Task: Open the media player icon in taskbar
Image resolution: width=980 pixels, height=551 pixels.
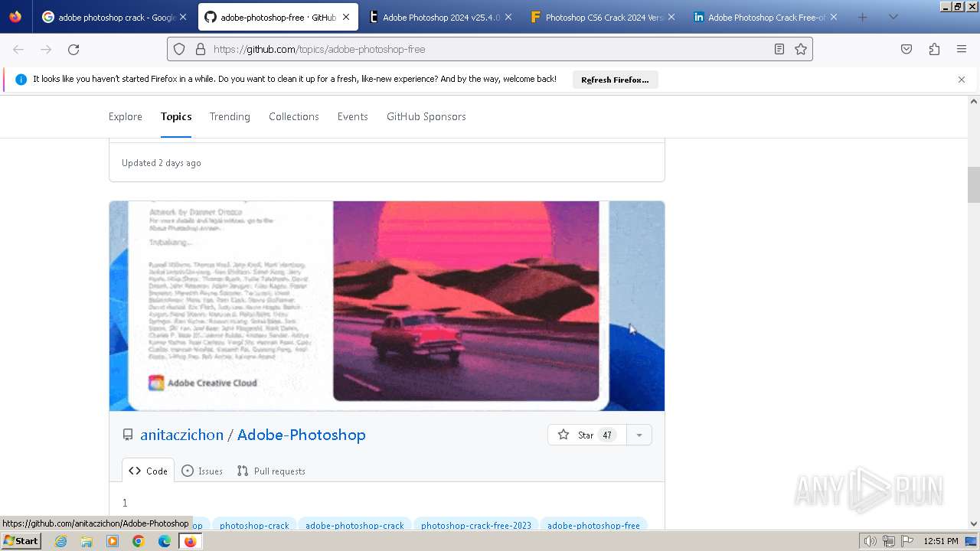Action: pyautogui.click(x=113, y=541)
